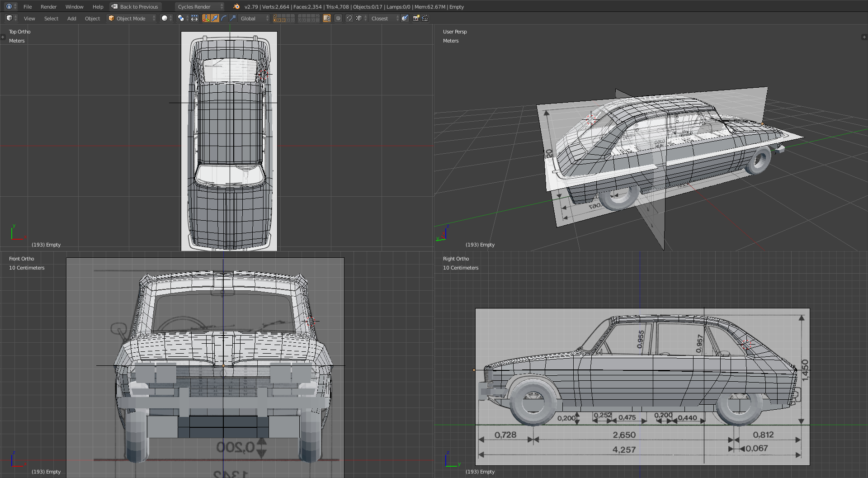
Task: Click the OpenGL render image camera icon
Action: pyautogui.click(x=416, y=18)
